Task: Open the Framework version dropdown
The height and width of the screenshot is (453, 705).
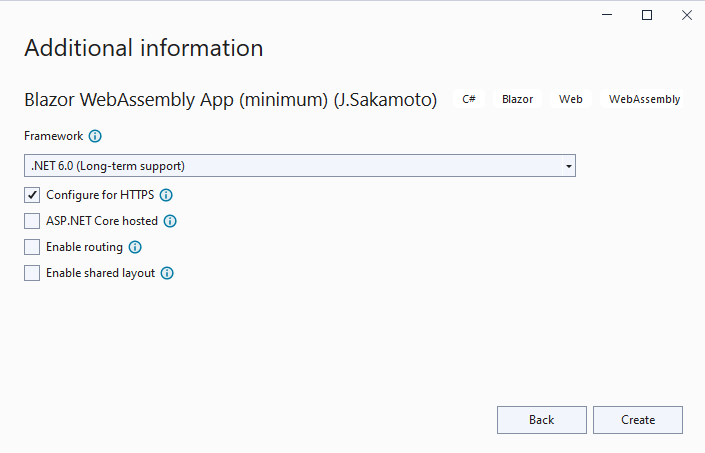Action: [x=298, y=166]
